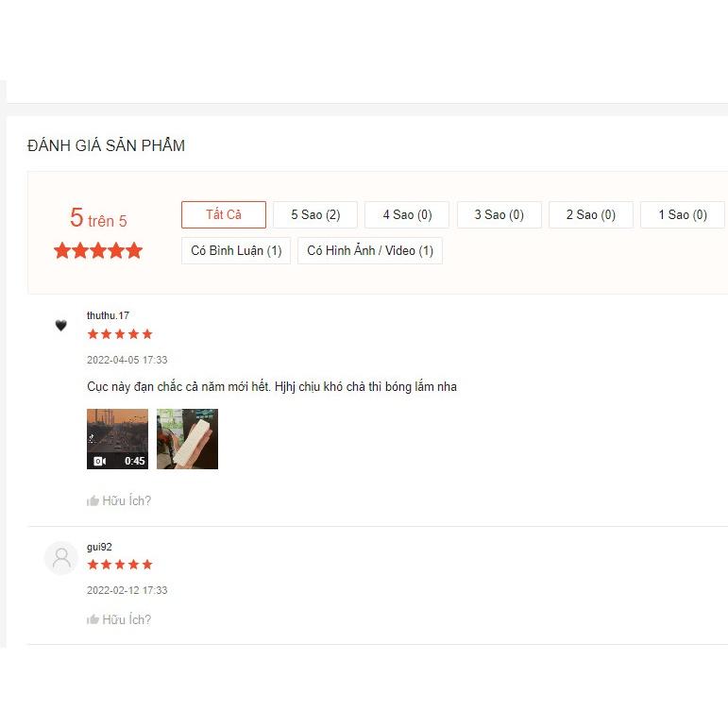Viewport: 728px width, 728px height.
Task: Click the overall five-star rating summary
Action: coord(98,251)
